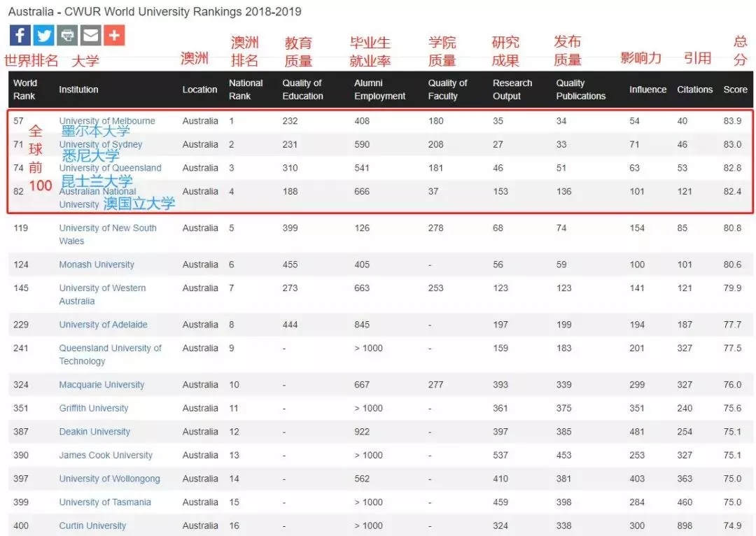Share the page via Twitter icon
The height and width of the screenshot is (536, 756).
point(43,35)
